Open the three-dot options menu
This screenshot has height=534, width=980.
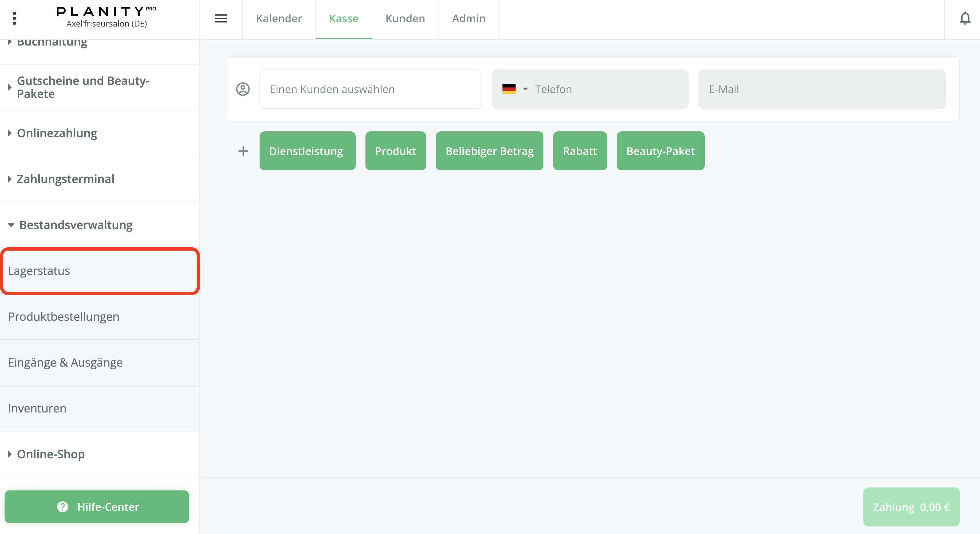(x=14, y=18)
